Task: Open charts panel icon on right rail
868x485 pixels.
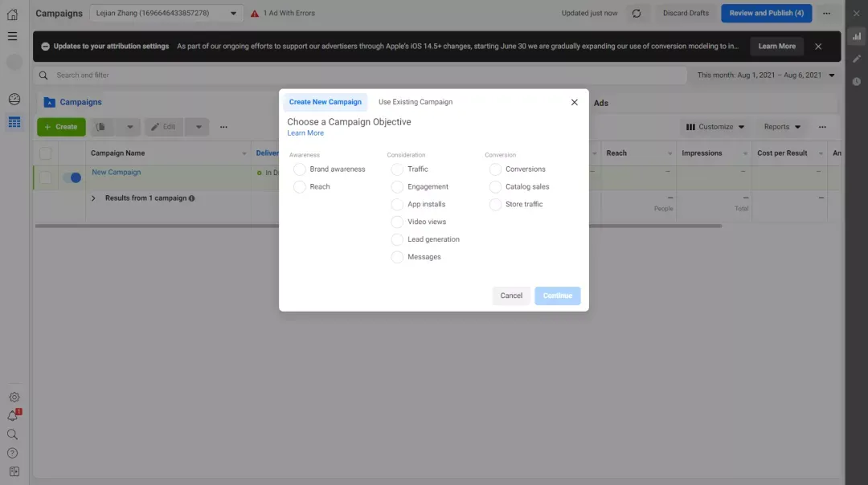Action: tap(857, 36)
